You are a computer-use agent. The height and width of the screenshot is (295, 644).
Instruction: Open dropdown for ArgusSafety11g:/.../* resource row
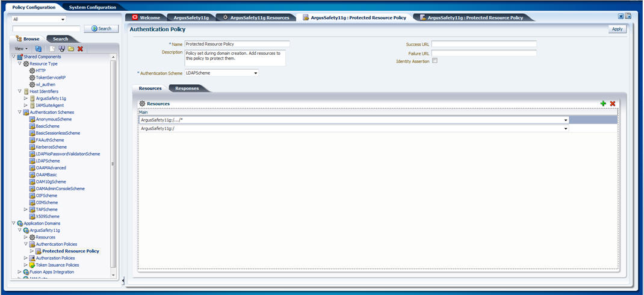(566, 120)
